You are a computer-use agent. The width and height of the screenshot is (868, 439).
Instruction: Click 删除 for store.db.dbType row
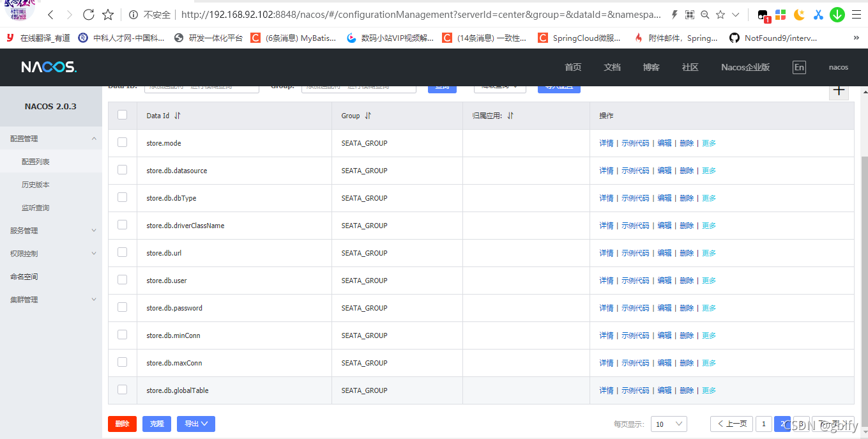[x=687, y=198]
